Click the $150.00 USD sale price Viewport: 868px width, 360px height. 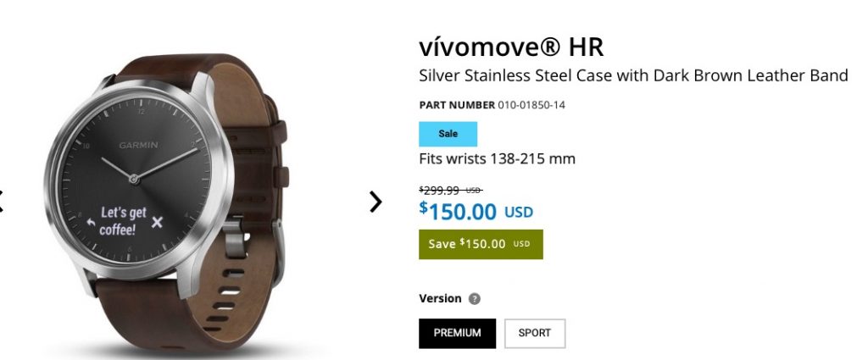pos(476,211)
